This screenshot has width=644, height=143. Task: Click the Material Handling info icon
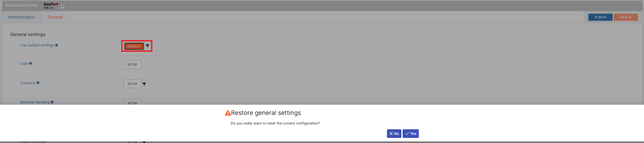click(x=52, y=102)
